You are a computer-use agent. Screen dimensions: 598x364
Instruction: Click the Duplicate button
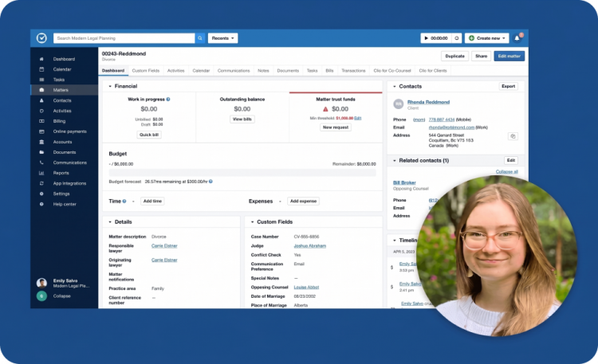point(455,56)
